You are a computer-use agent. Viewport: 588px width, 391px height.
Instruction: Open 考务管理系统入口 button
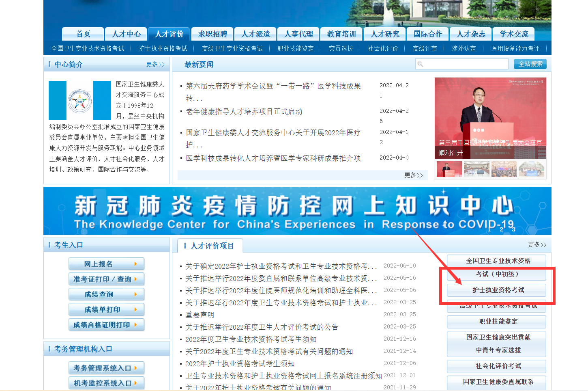click(x=107, y=368)
